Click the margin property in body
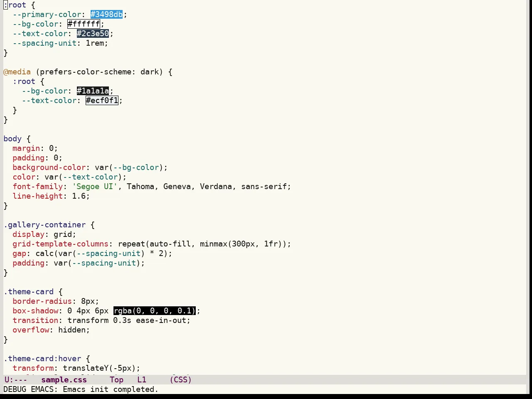Image resolution: width=532 pixels, height=399 pixels. [x=26, y=148]
